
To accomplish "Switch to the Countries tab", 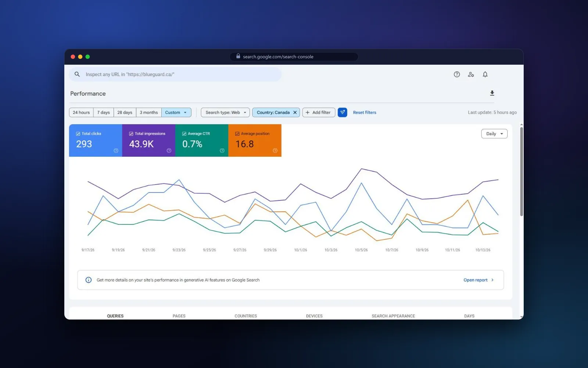I will pos(246,316).
